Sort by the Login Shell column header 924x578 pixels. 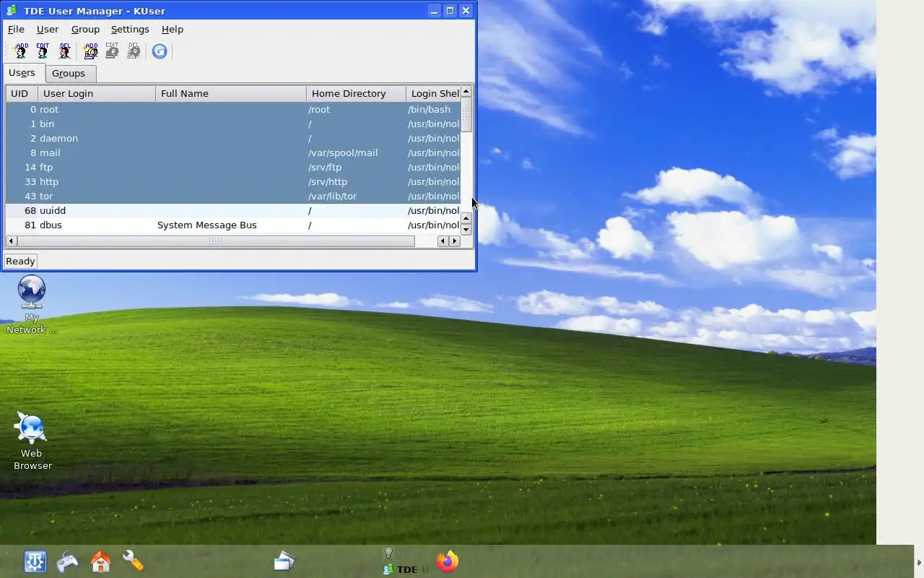(433, 93)
